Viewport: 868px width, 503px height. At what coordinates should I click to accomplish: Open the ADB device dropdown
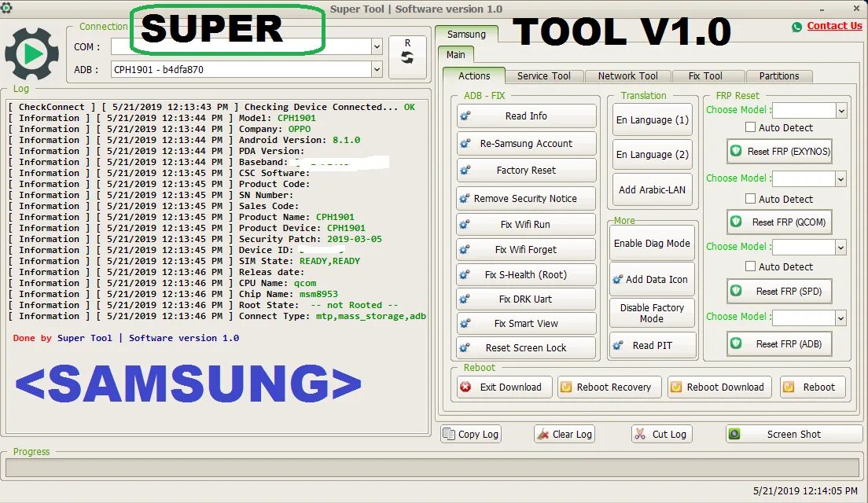(x=377, y=69)
